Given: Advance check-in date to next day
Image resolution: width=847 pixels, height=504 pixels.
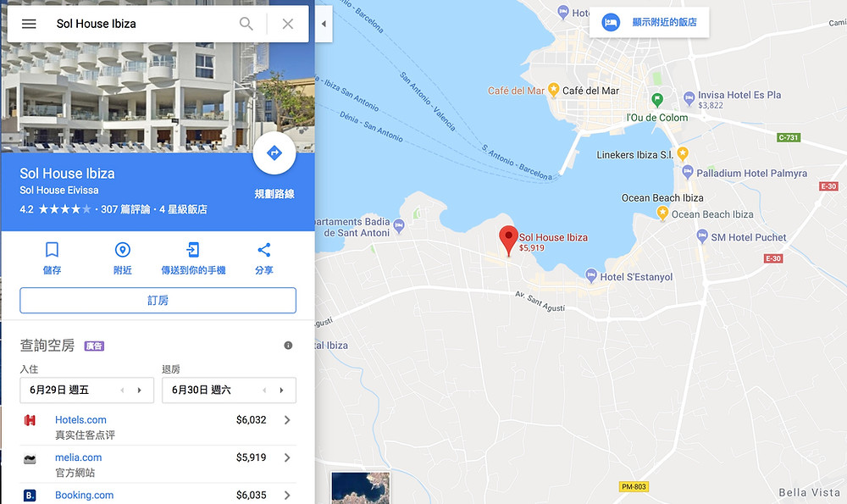Looking at the screenshot, I should tap(140, 390).
